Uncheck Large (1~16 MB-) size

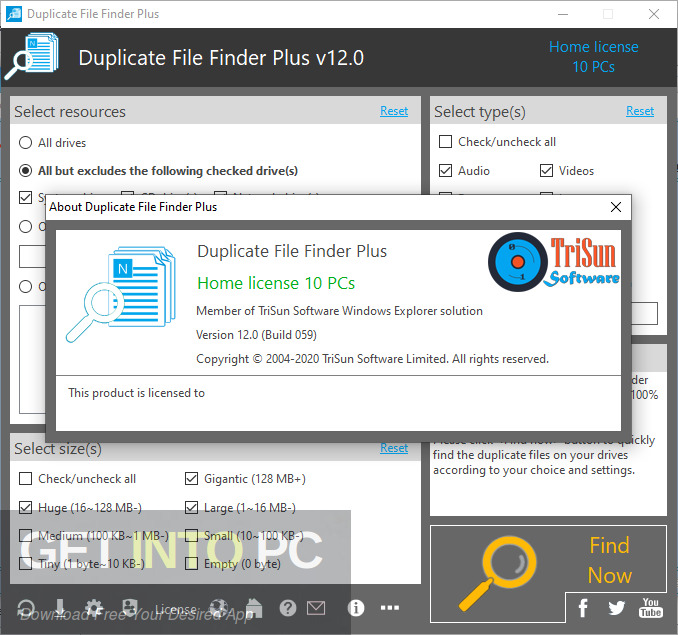pos(192,507)
